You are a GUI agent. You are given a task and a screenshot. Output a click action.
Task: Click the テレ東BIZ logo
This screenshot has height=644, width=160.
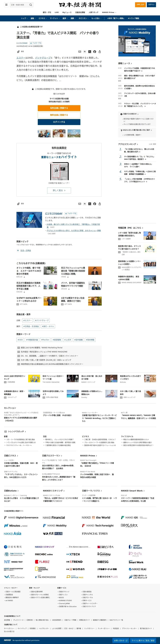pos(42,562)
